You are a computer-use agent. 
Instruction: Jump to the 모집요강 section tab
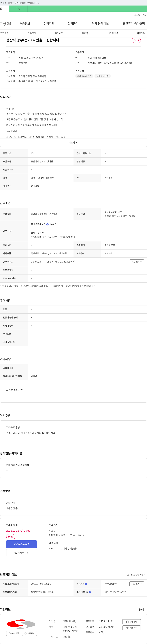(4, 33)
